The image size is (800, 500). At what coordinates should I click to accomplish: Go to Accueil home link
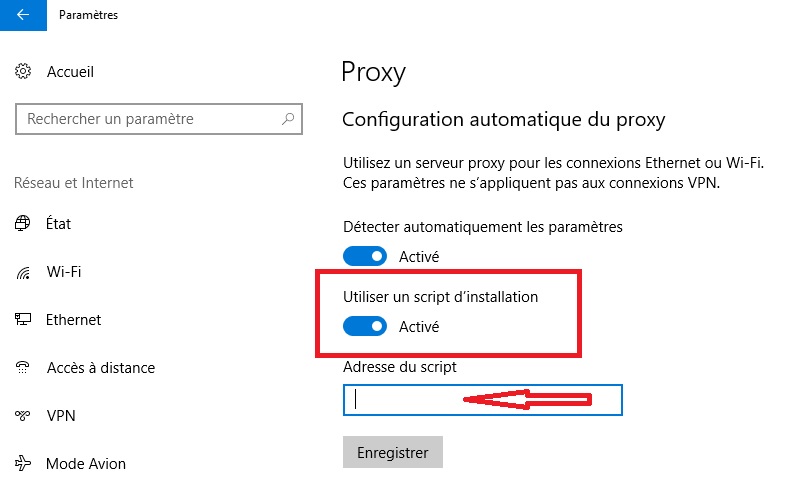pyautogui.click(x=70, y=71)
